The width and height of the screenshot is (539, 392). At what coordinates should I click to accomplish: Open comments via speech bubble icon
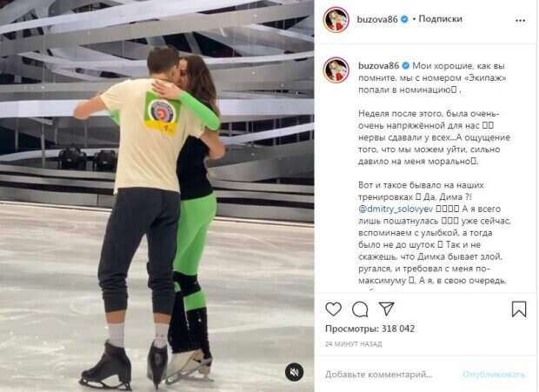click(x=360, y=309)
